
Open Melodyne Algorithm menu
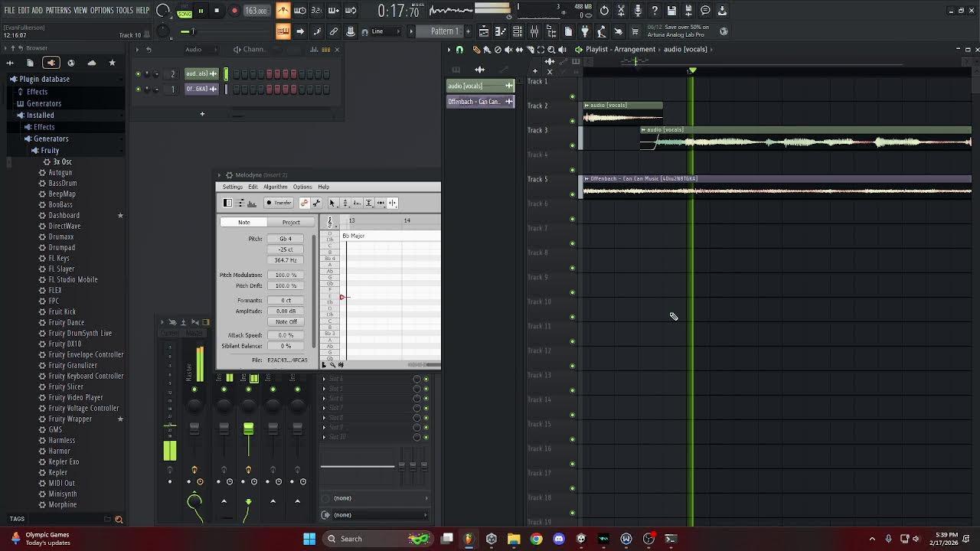276,187
